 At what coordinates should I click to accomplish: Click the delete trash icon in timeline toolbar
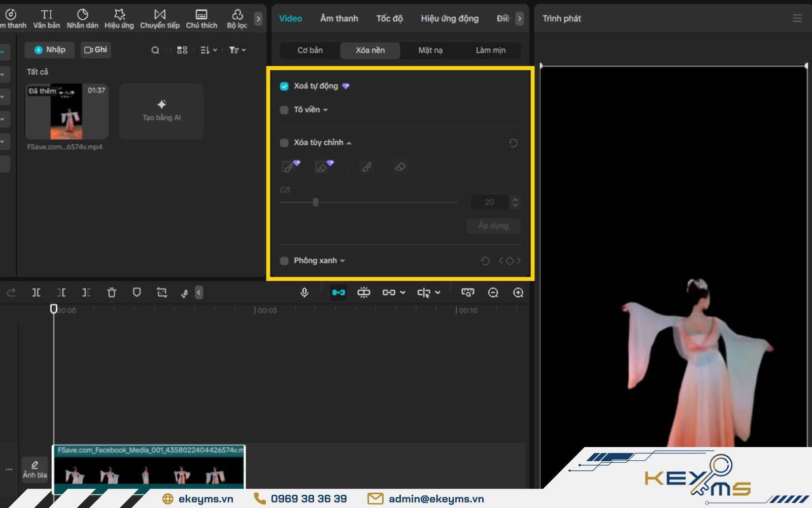coord(112,293)
